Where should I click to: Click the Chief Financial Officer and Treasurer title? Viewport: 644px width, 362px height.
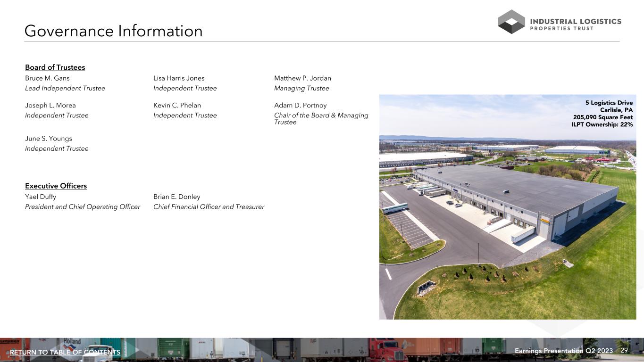pos(209,207)
